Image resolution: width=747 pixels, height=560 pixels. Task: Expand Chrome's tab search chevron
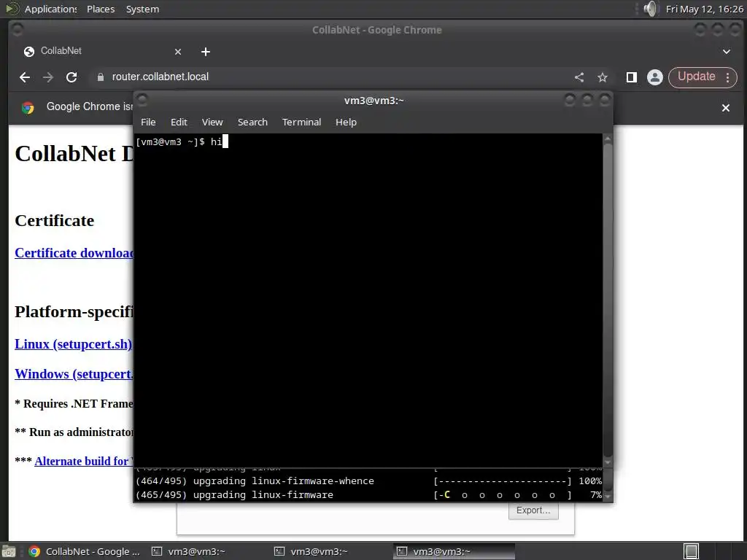727,52
